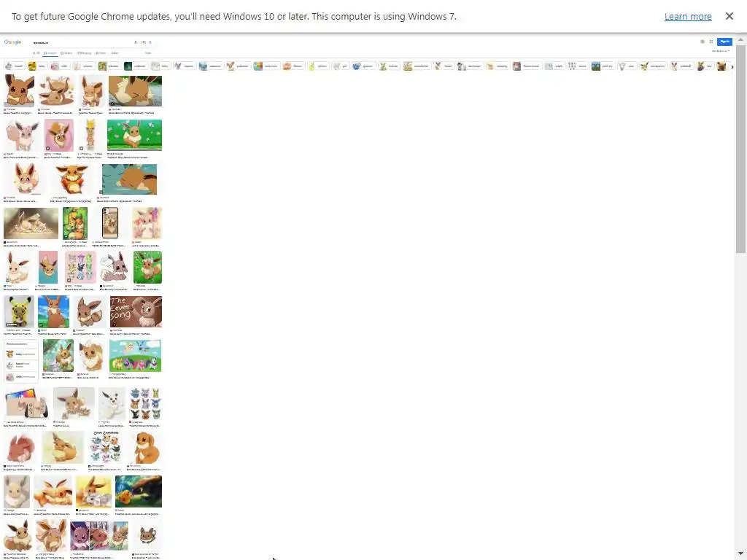This screenshot has height=560, width=747.
Task: Open Eevee on pink background thumbnail
Action: (x=59, y=135)
